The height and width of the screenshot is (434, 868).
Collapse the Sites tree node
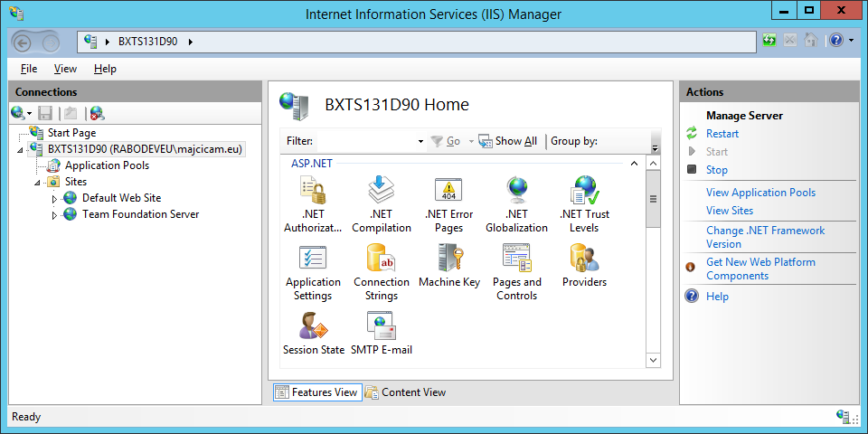[x=37, y=182]
